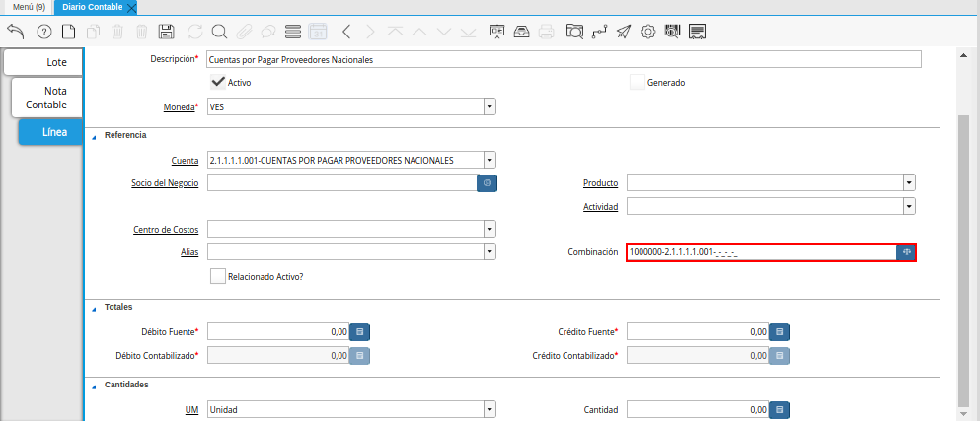Create a new record with blank page icon
The height and width of the screenshot is (421, 980).
point(68,32)
